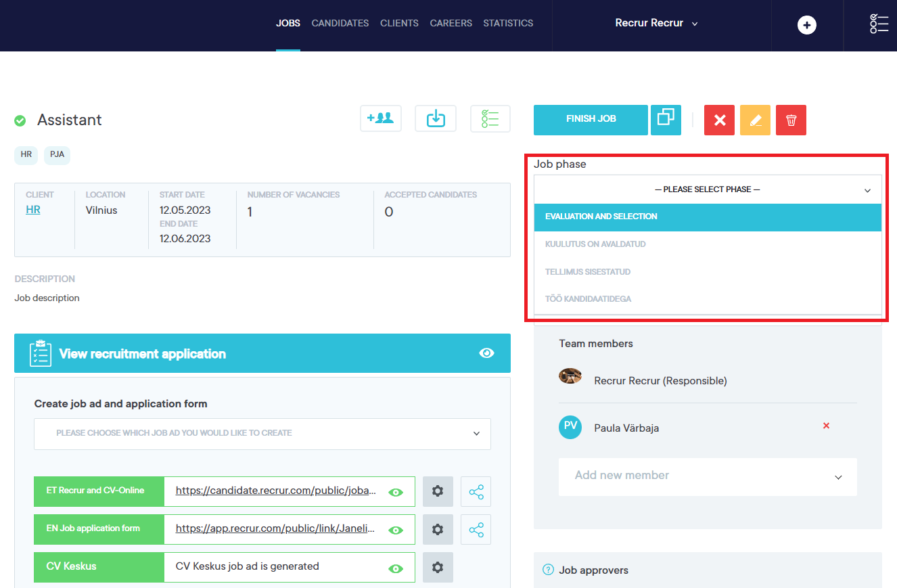Expand the job ad type dropdown
This screenshot has height=588, width=897.
(262, 433)
